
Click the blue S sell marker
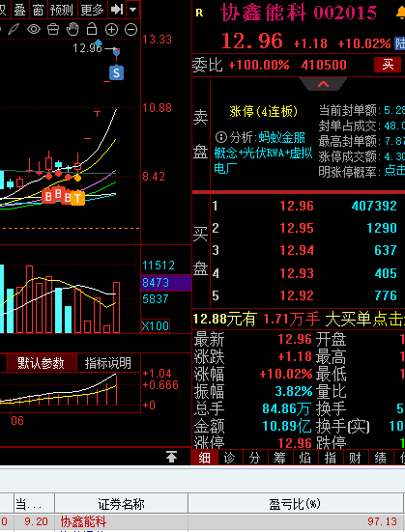116,72
